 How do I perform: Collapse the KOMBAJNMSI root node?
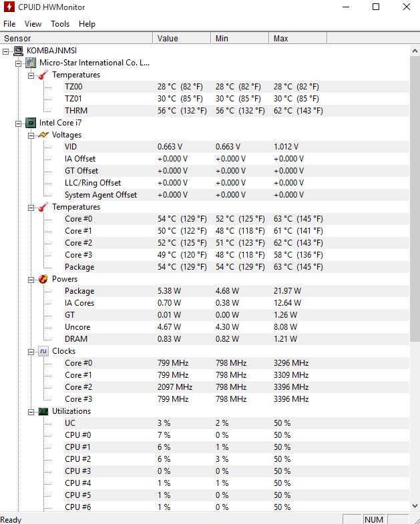click(x=6, y=51)
